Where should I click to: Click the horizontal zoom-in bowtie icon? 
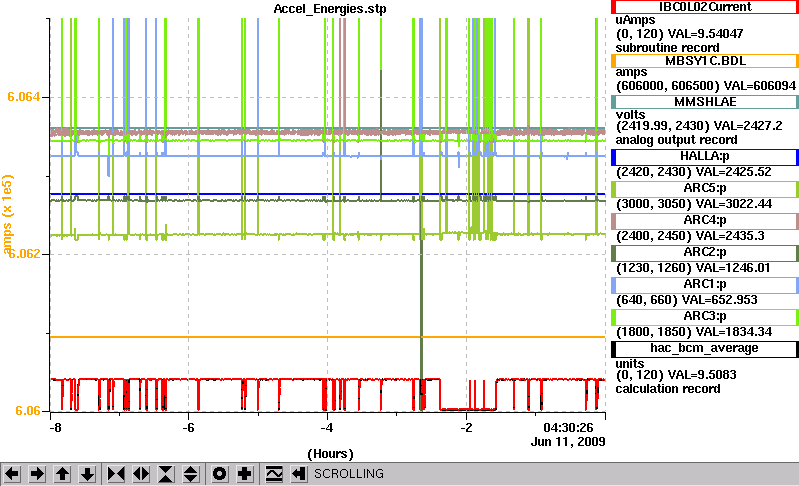click(x=116, y=474)
